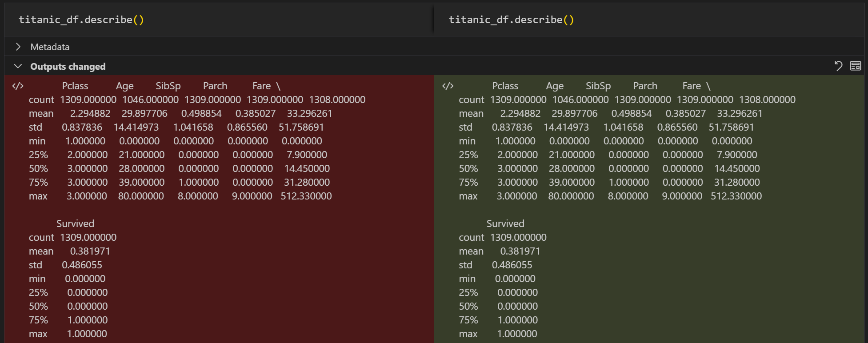868x343 pixels.
Task: Click the Pclass header in the red output
Action: tap(75, 86)
